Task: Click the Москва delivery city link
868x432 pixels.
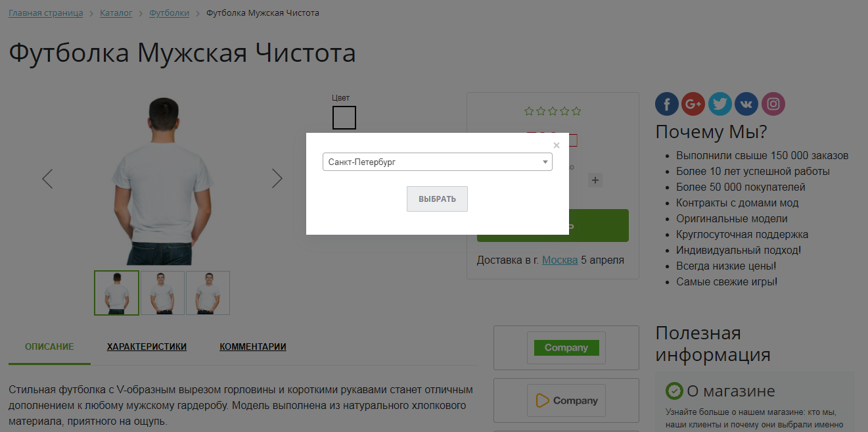Action: (x=560, y=260)
